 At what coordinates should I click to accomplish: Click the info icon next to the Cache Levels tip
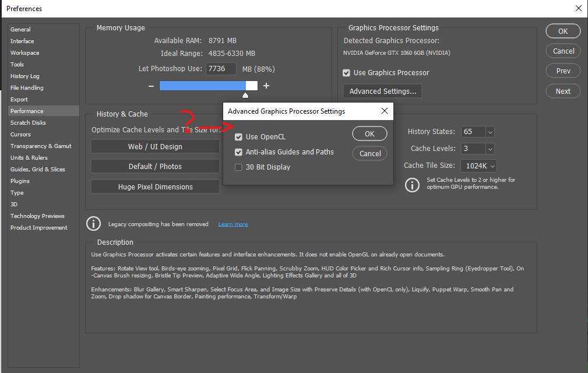(x=412, y=185)
